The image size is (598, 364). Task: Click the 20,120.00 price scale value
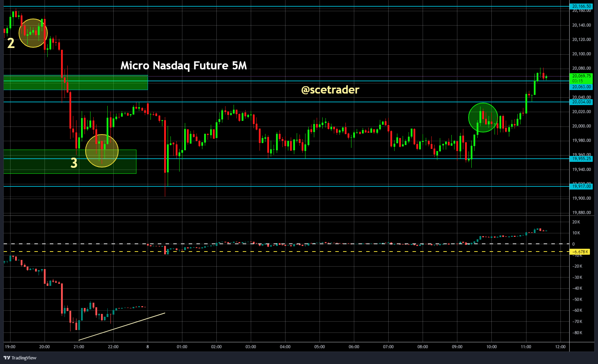(582, 40)
